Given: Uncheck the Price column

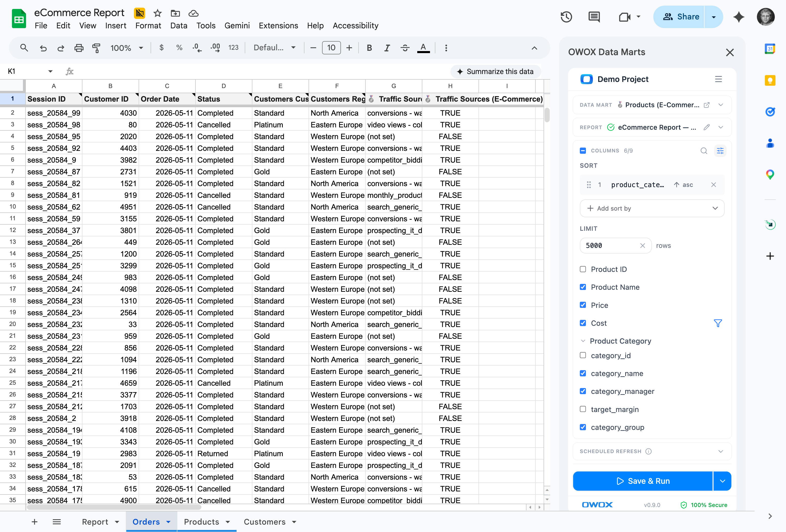Looking at the screenshot, I should (583, 305).
